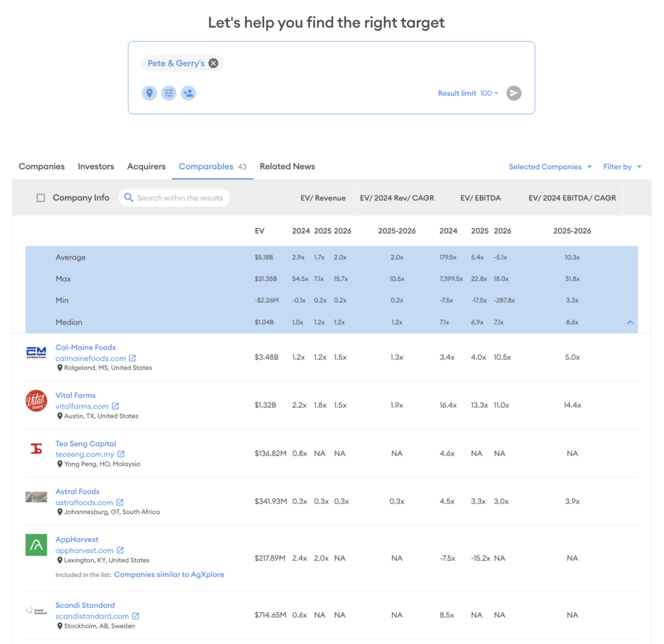Screen dimensions: 664x644
Task: Switch to the Acquirers tab
Action: tap(146, 167)
